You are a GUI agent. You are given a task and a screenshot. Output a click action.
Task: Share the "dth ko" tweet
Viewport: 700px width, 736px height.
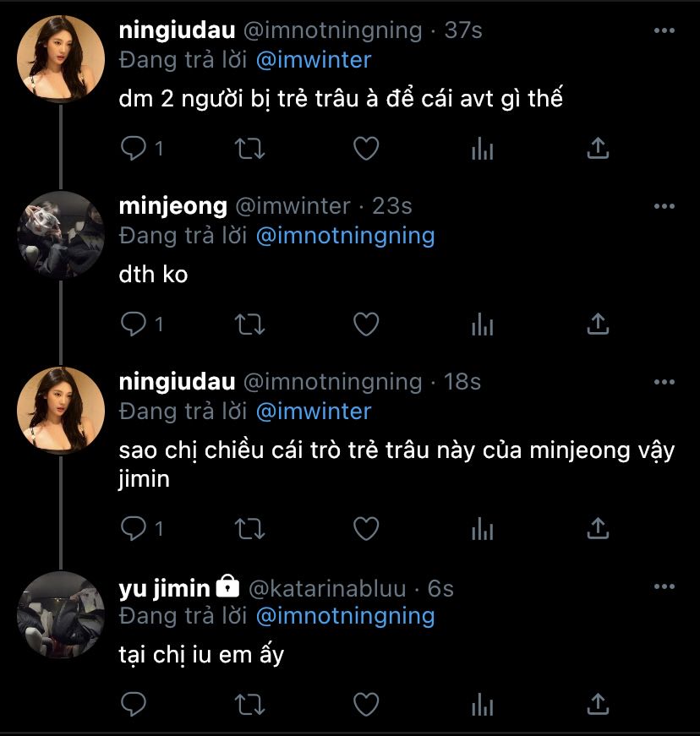click(598, 324)
